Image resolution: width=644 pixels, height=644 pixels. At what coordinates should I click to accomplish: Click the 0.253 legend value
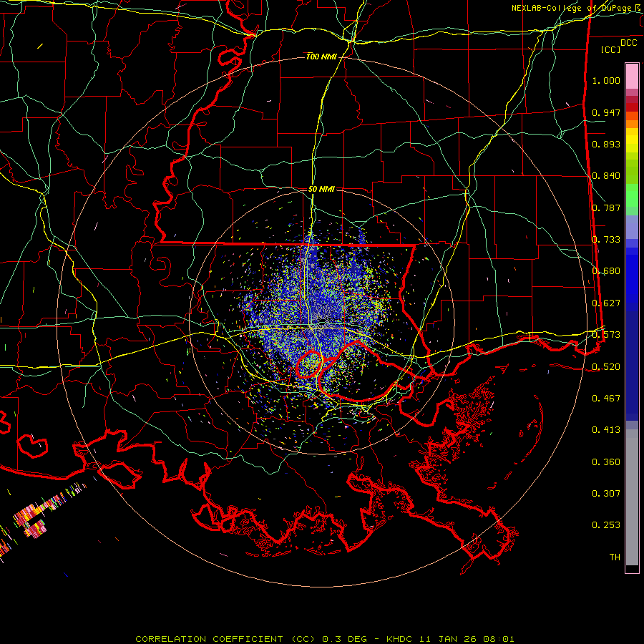(x=606, y=525)
